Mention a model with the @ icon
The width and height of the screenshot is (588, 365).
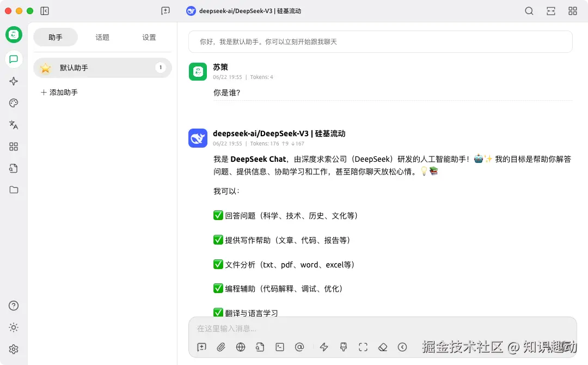point(299,347)
